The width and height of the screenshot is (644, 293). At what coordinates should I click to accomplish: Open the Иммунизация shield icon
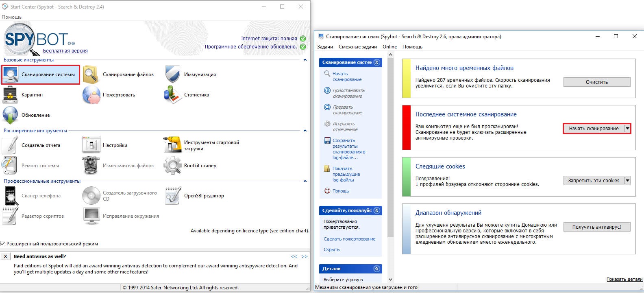click(172, 74)
